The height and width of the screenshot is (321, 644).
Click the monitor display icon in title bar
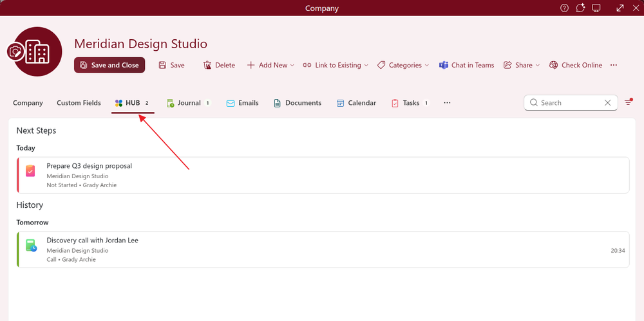[596, 8]
